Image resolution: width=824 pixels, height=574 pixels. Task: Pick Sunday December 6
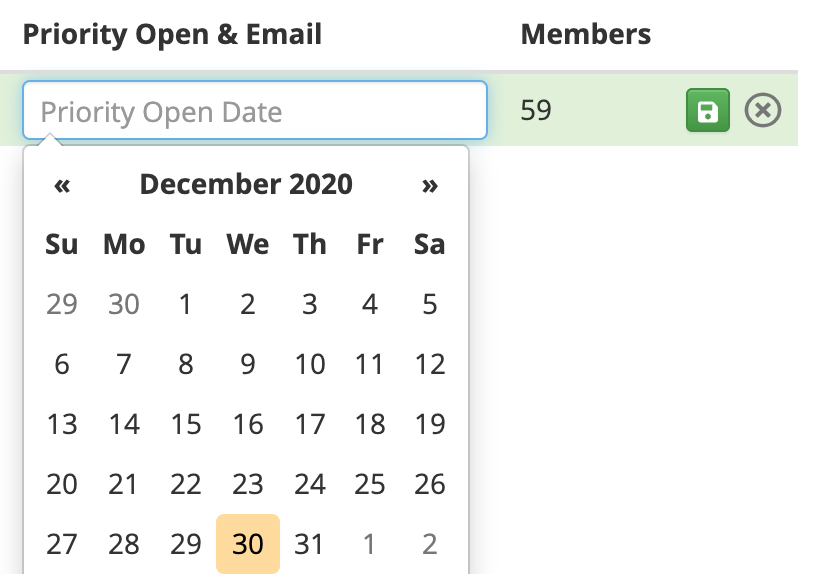pos(62,364)
